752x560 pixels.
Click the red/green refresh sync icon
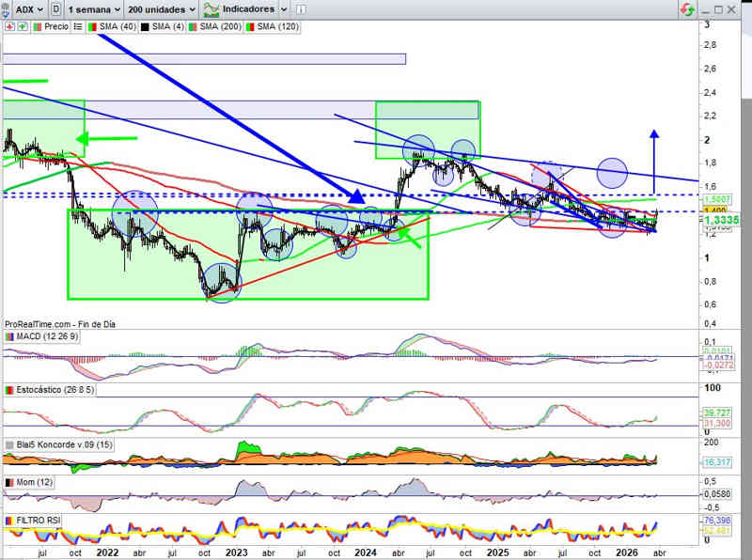[689, 9]
